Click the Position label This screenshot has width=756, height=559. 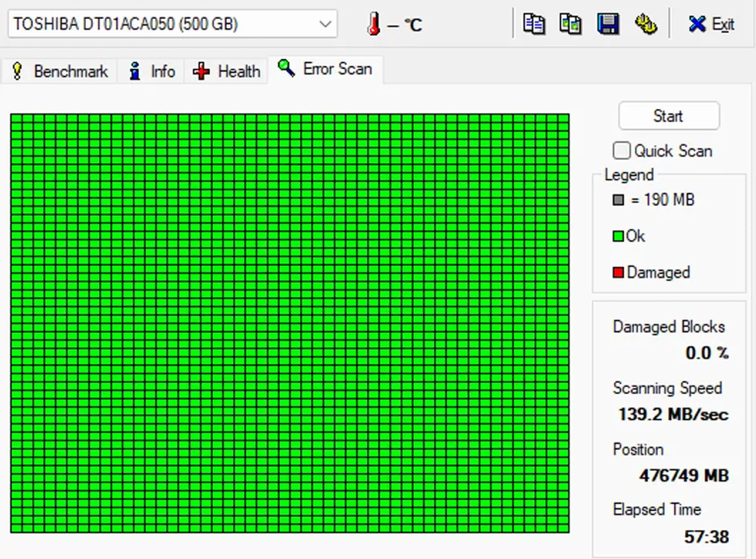tap(638, 450)
